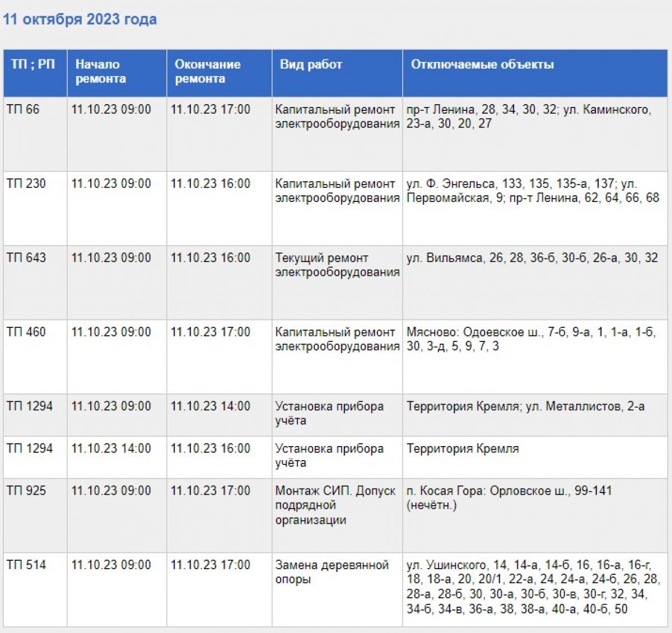Select the ул. Вильямса addresses cell

click(535, 283)
